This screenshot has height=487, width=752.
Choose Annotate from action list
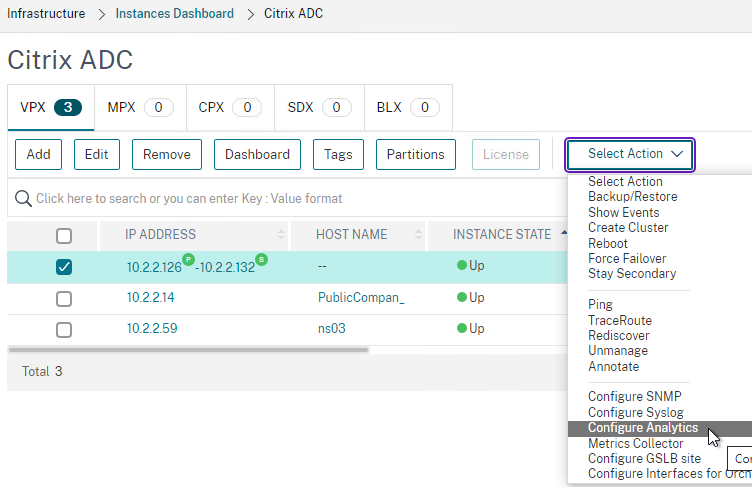click(613, 366)
